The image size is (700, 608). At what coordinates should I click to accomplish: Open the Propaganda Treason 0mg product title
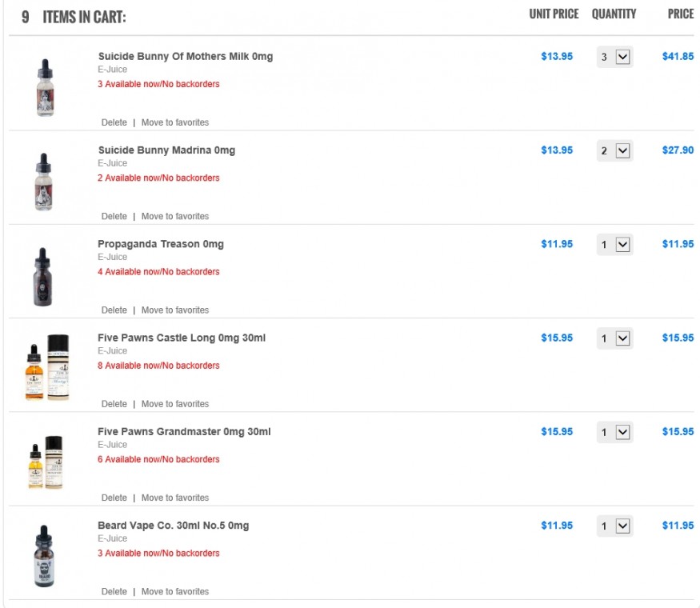(161, 244)
